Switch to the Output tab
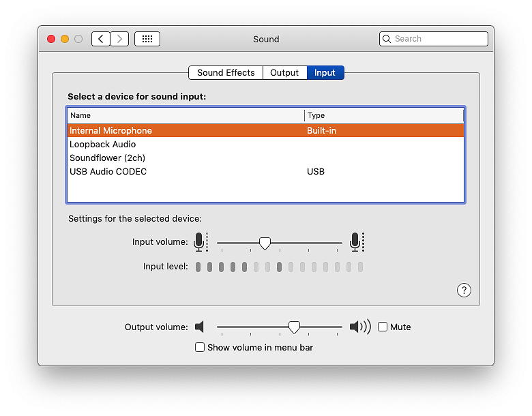This screenshot has width=532, height=416. point(284,72)
